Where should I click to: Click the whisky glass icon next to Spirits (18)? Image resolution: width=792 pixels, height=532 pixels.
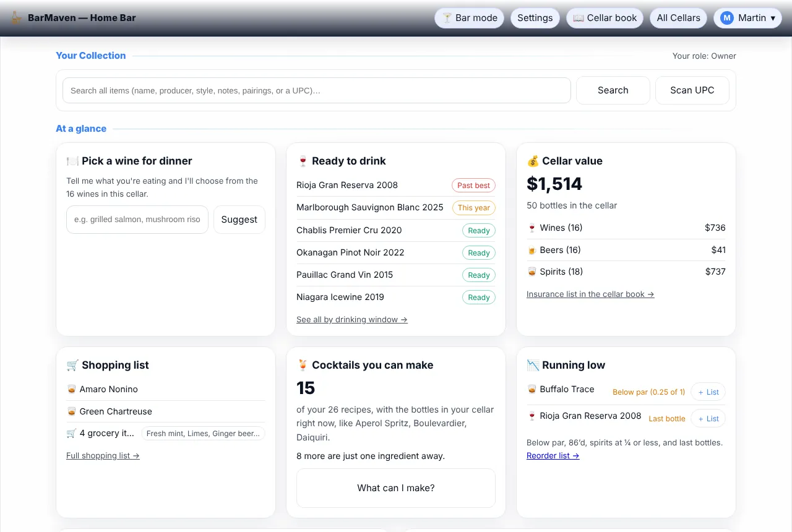(x=532, y=272)
